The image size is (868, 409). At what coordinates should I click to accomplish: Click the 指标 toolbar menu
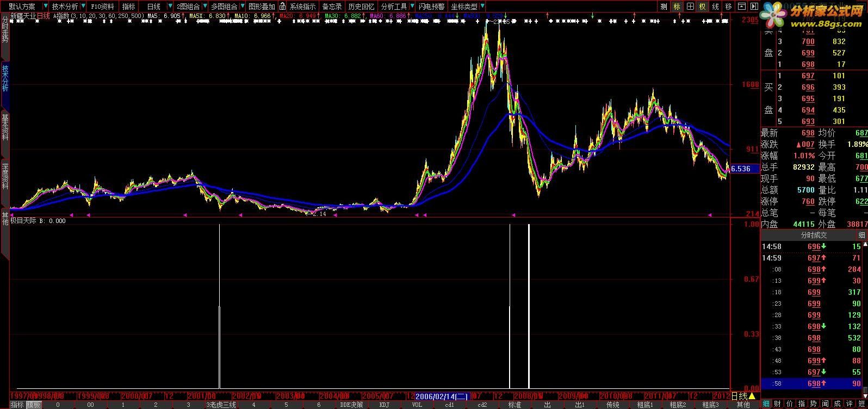point(129,7)
